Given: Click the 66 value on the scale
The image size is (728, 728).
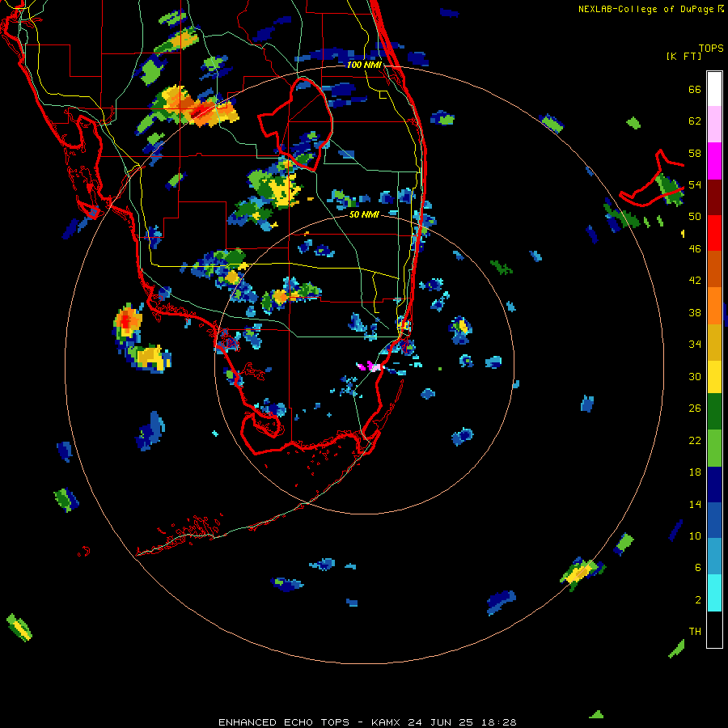Looking at the screenshot, I should (x=695, y=89).
